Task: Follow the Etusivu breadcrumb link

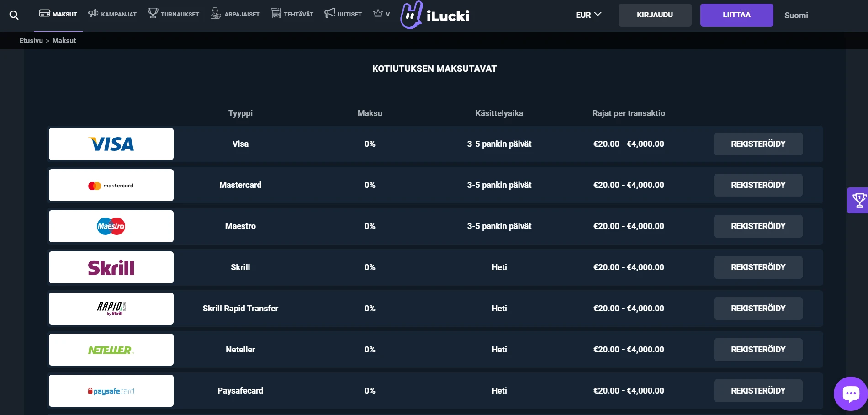Action: [31, 41]
